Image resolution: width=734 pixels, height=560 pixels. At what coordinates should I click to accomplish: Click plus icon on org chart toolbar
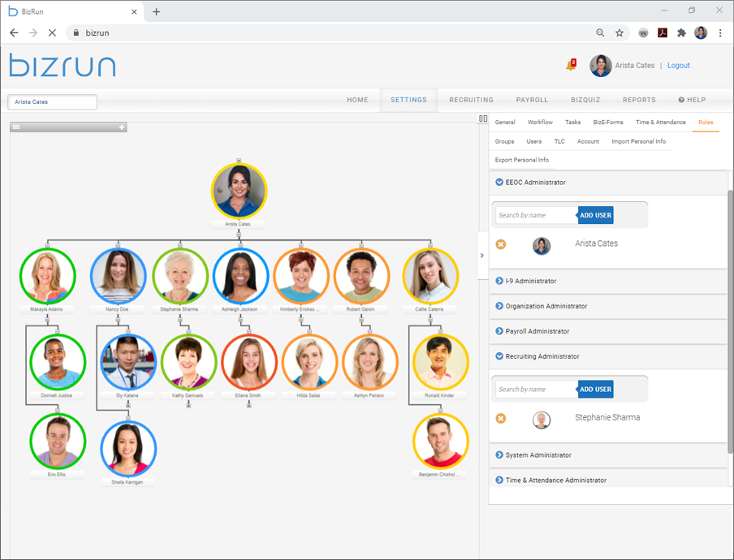tap(122, 127)
